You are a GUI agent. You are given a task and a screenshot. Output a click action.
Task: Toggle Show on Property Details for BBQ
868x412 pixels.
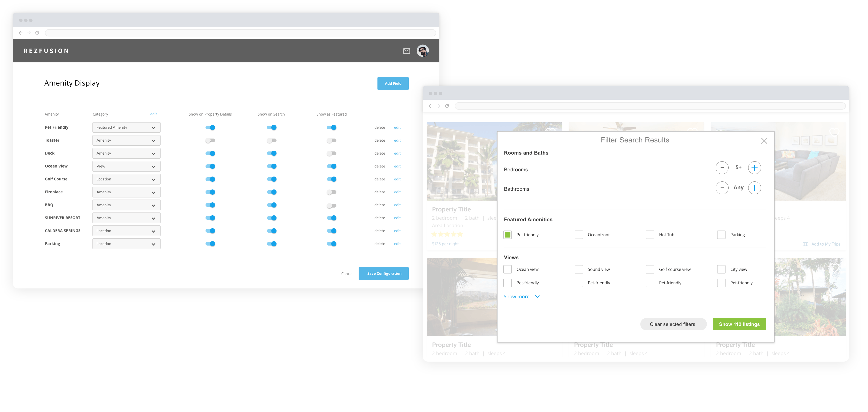(210, 205)
